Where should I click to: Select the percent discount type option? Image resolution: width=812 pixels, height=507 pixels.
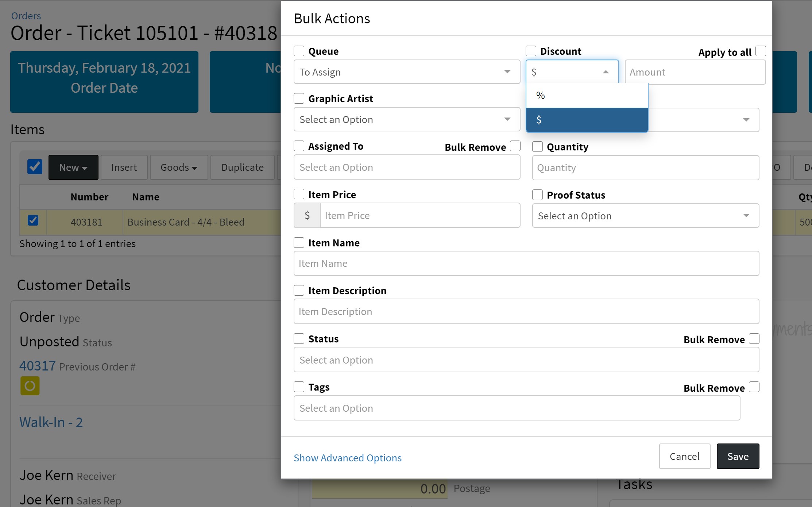click(587, 96)
